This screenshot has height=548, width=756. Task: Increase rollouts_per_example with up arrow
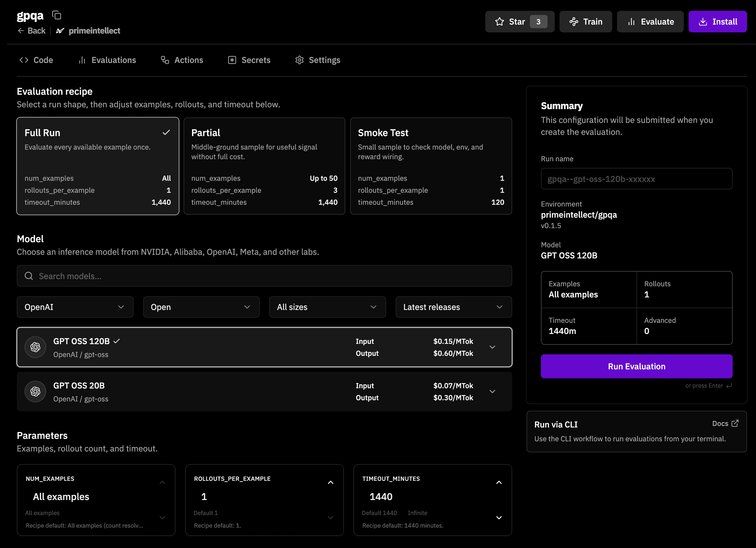pyautogui.click(x=331, y=483)
